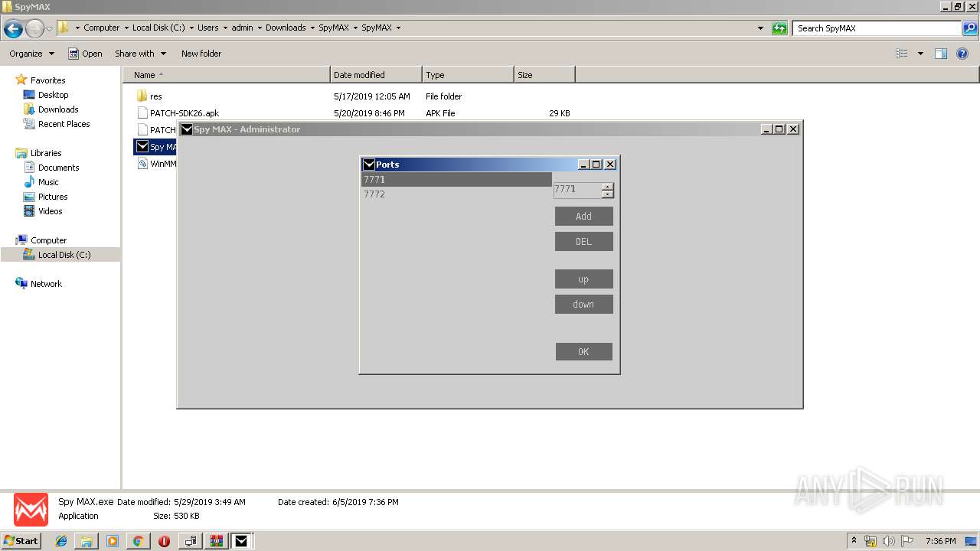
Task: Open Documents library
Action: point(58,168)
